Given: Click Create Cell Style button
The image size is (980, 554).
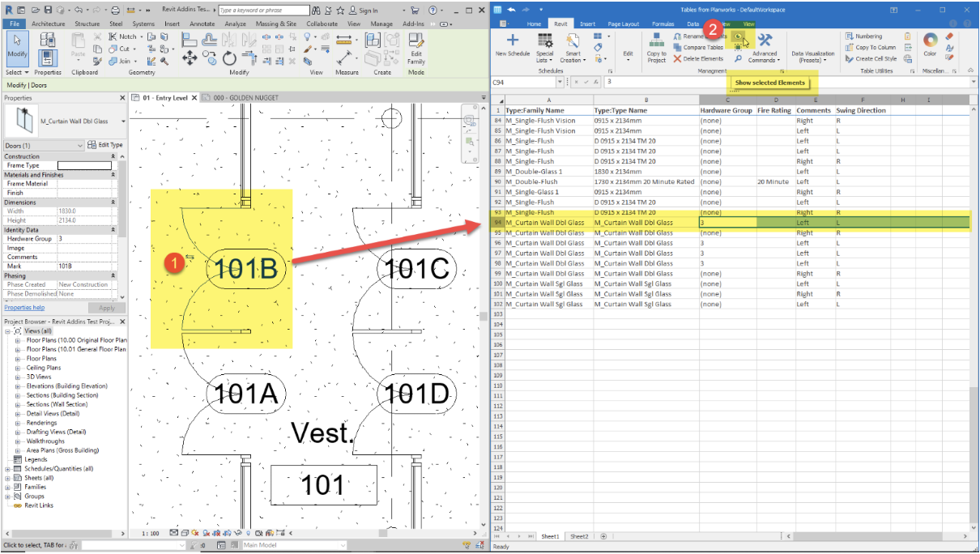Looking at the screenshot, I should 871,58.
